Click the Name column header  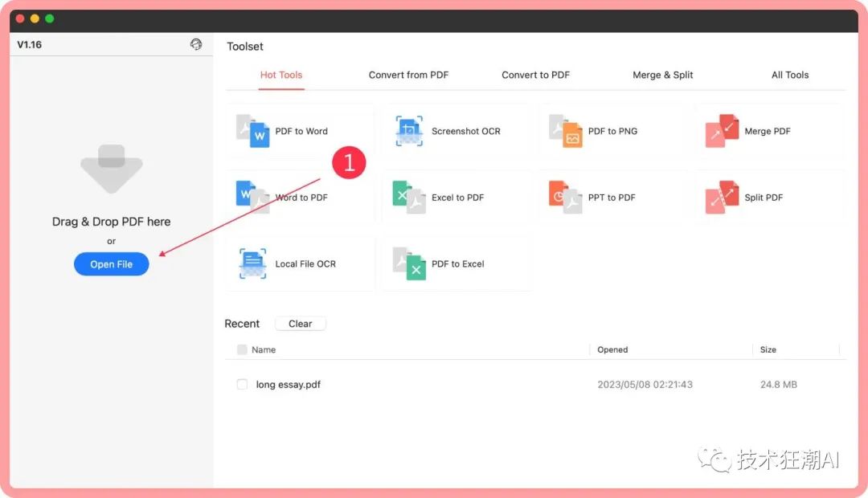(264, 349)
